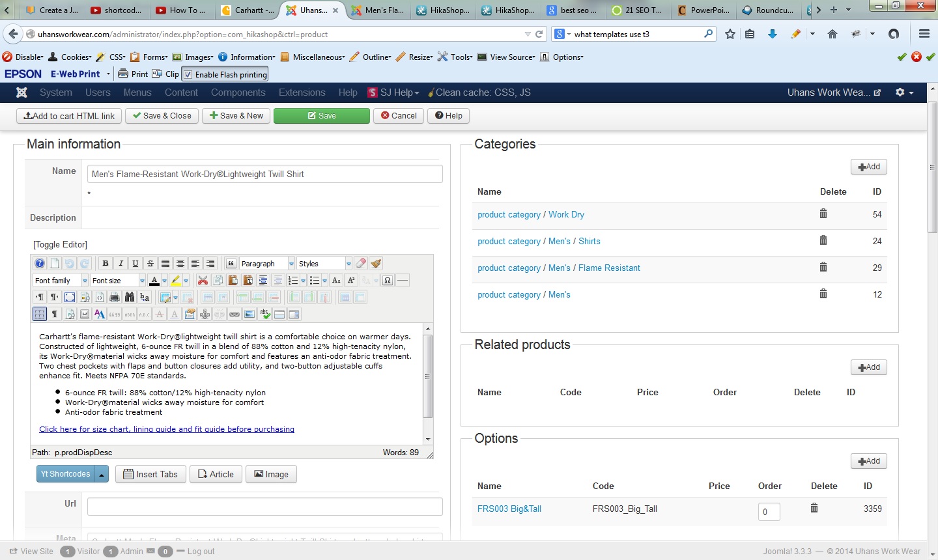Click the green Save button
938x560 pixels.
tap(322, 116)
